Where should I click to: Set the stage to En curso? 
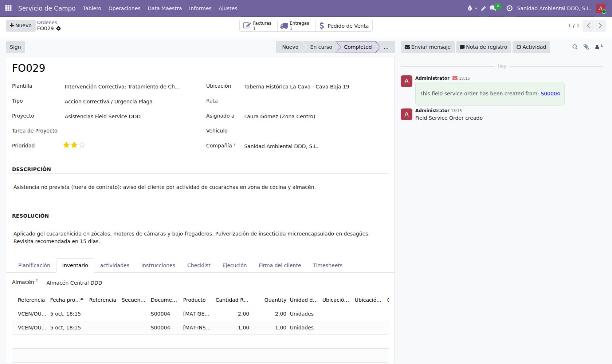(321, 47)
